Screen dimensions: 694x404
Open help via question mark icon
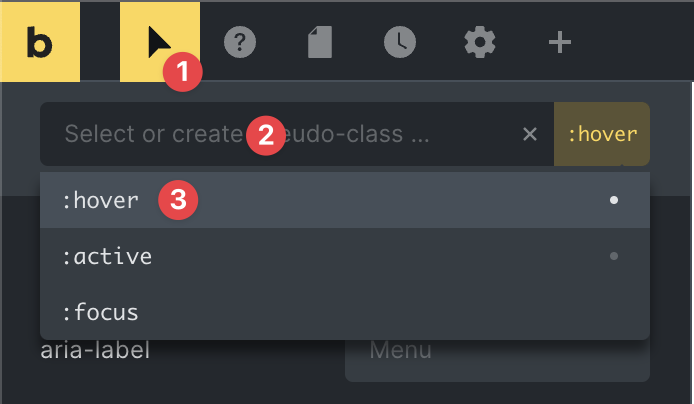[x=240, y=42]
